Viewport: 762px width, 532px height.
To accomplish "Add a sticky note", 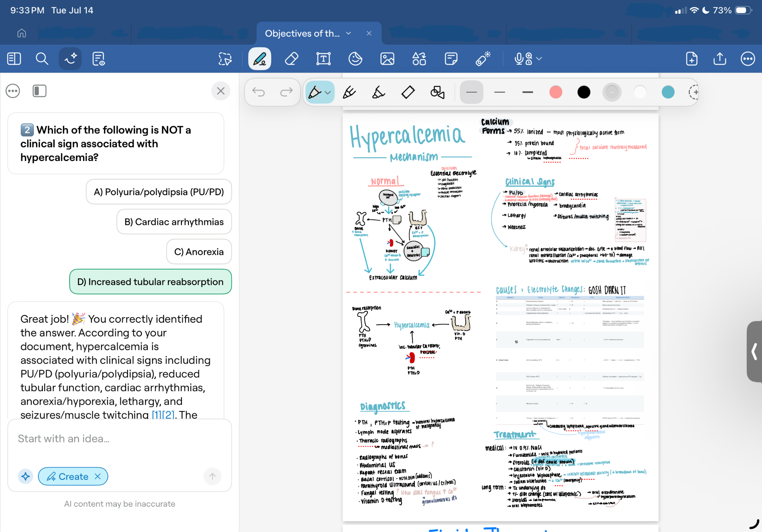I will (x=451, y=59).
